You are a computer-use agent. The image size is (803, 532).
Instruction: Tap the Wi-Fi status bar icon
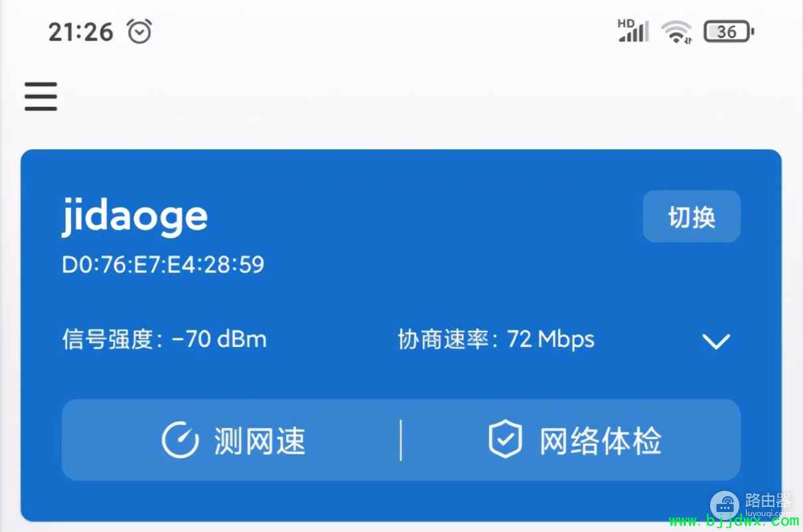[676, 32]
